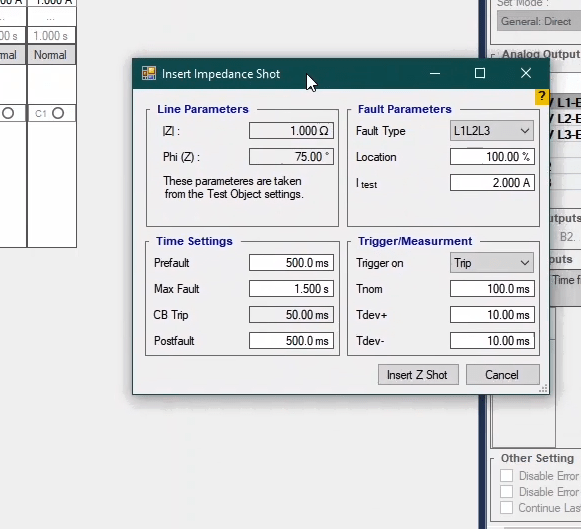
Task: Click the Max Fault time field
Action: [291, 289]
